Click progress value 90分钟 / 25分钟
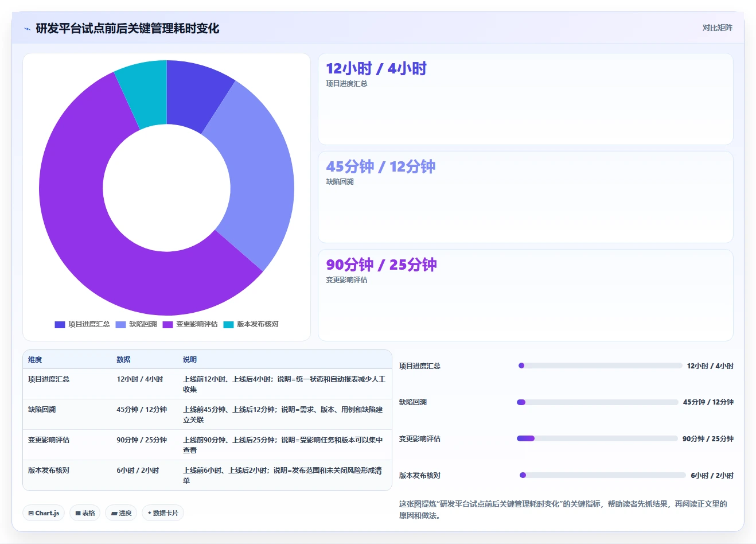756x544 pixels. tap(708, 439)
